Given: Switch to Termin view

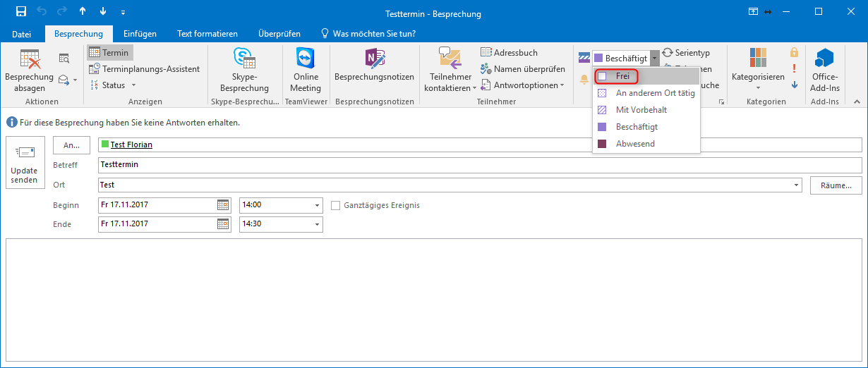Looking at the screenshot, I should [x=109, y=52].
